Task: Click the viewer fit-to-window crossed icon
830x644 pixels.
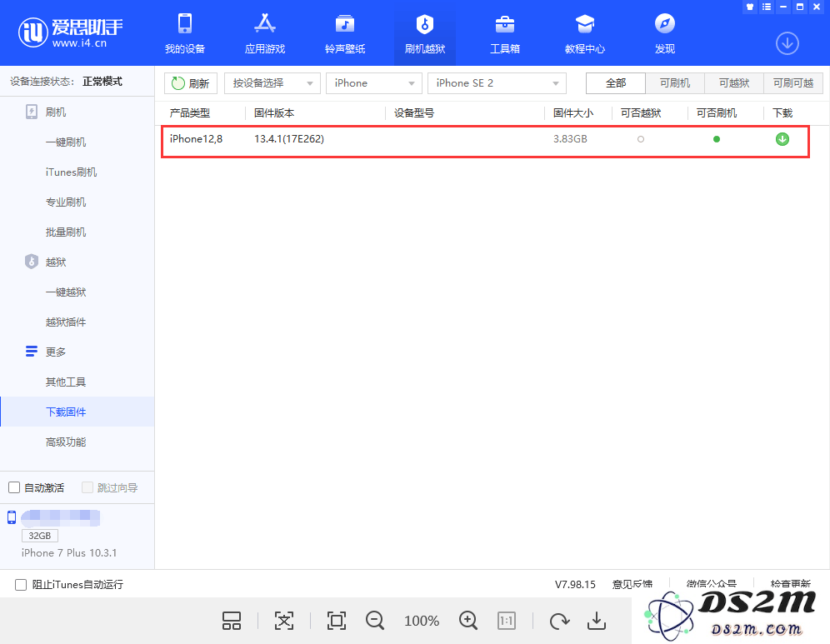Action: point(283,621)
